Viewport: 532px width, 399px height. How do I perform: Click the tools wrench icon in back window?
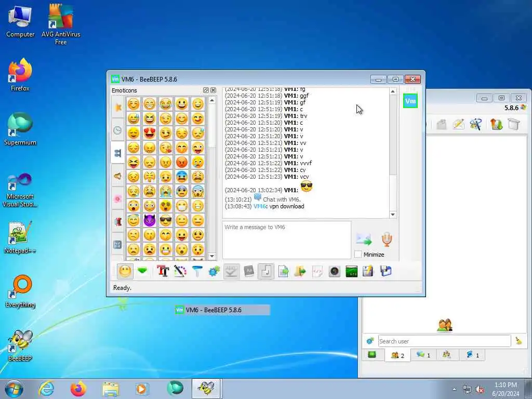[476, 124]
